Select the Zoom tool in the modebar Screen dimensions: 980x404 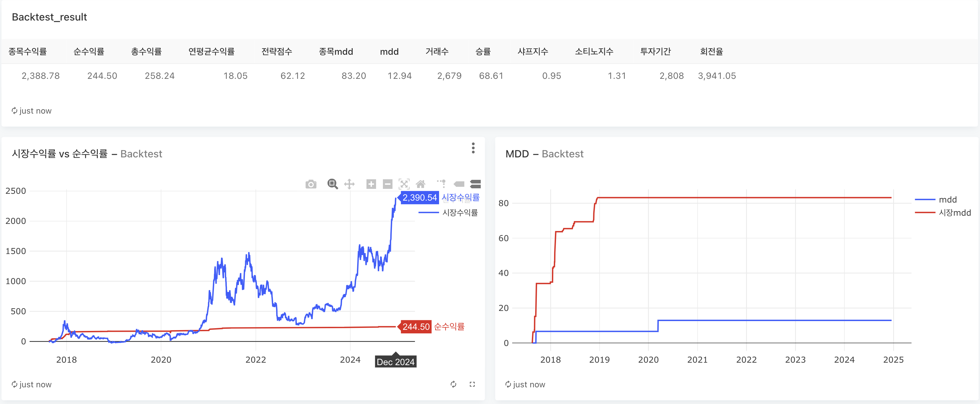pos(333,184)
